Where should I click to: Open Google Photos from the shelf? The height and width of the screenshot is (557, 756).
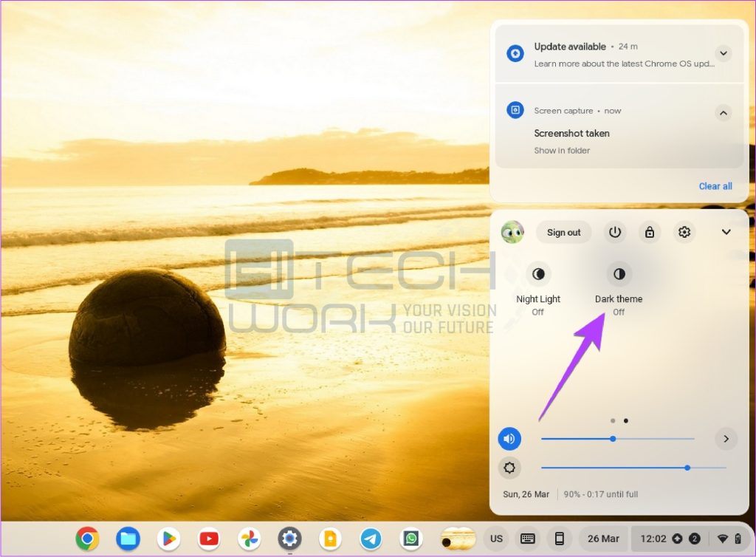point(250,539)
